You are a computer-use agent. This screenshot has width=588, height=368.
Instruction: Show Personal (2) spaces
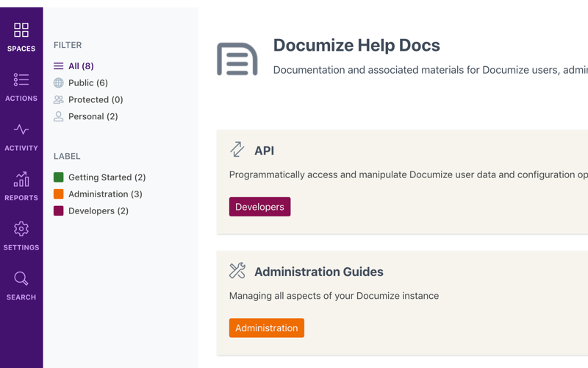click(x=93, y=116)
